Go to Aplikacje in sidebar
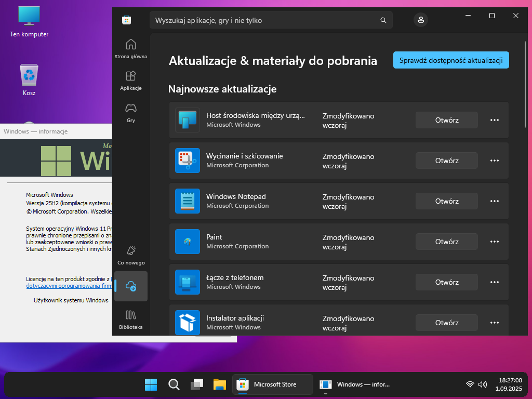532x399 pixels. coord(131,79)
